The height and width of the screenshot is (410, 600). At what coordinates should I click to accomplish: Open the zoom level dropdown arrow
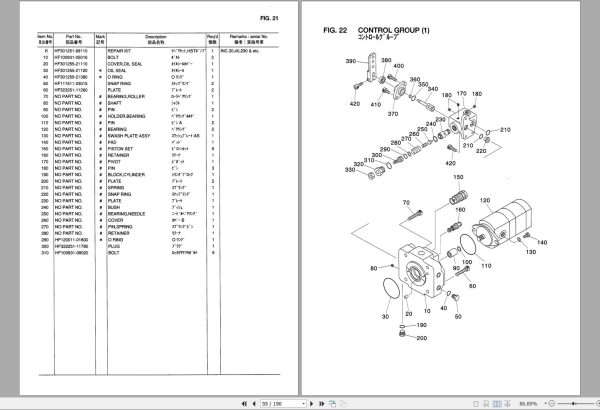pyautogui.click(x=545, y=403)
